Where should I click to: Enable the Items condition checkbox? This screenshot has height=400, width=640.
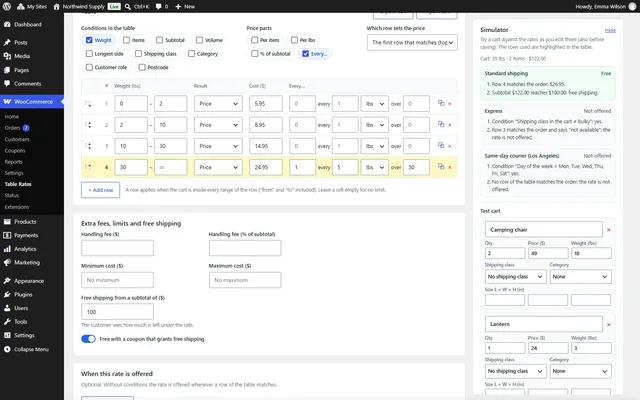coord(127,40)
